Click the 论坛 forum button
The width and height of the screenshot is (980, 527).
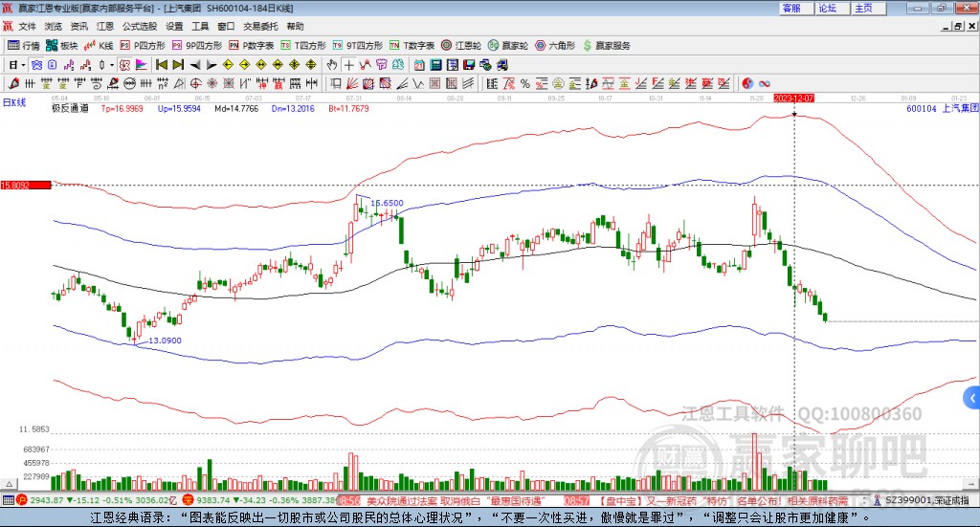(833, 8)
